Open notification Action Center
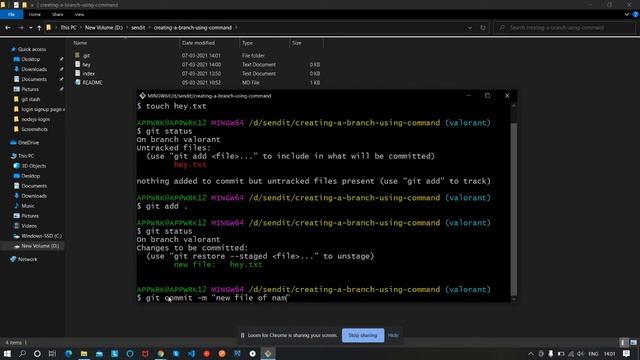 point(627,354)
